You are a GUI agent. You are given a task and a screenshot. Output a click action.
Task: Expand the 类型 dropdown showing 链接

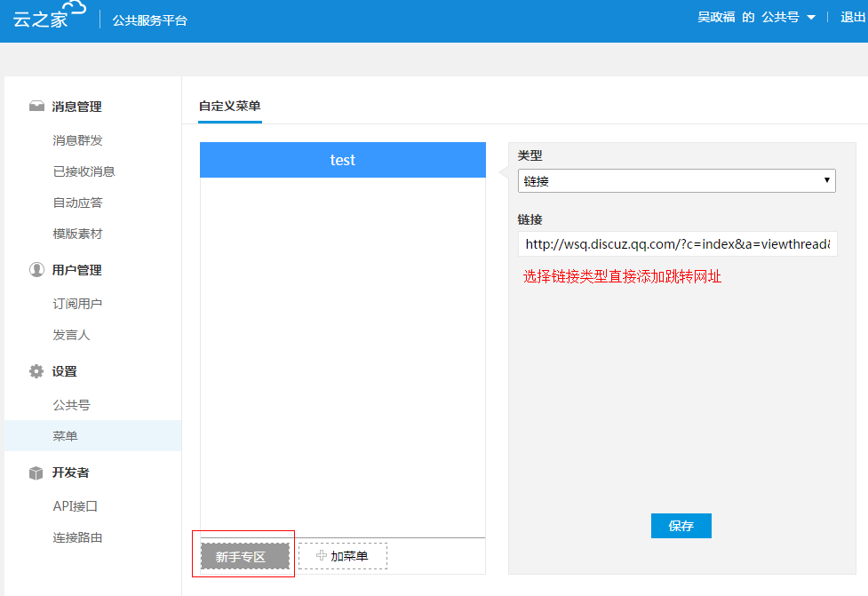(676, 180)
